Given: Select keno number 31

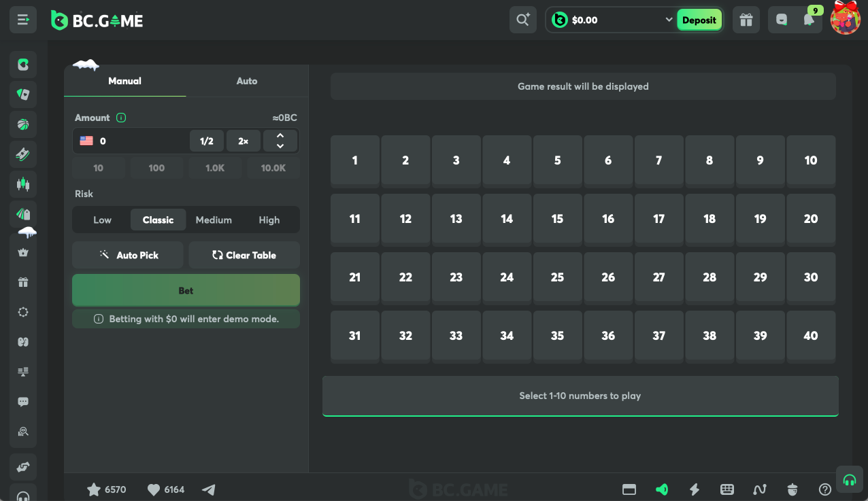Looking at the screenshot, I should 355,336.
